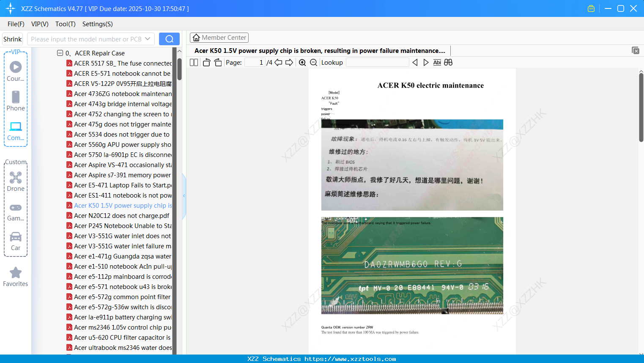
Task: Zoom in on the document
Action: tap(302, 62)
